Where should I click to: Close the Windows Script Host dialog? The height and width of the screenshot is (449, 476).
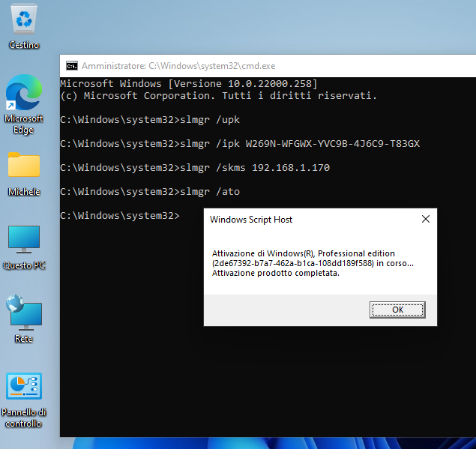tap(426, 219)
